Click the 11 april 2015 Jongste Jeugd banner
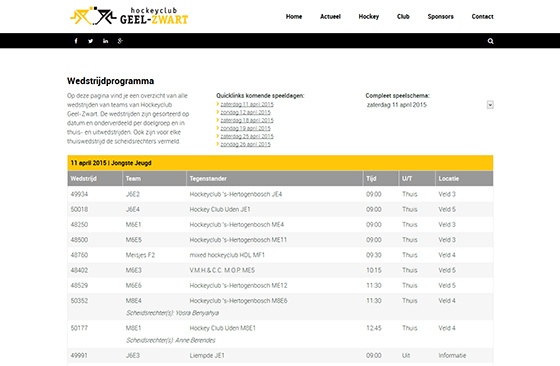This screenshot has width=560, height=366. pos(280,163)
